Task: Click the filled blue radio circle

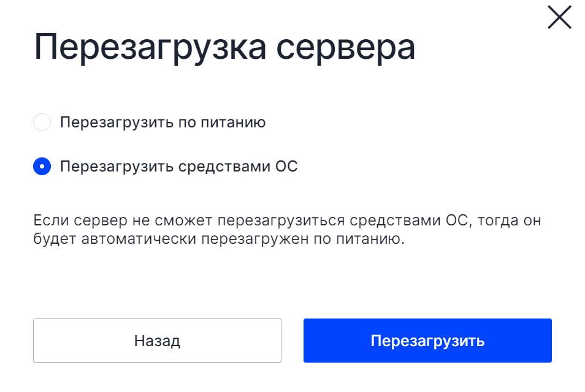Action: coord(42,166)
